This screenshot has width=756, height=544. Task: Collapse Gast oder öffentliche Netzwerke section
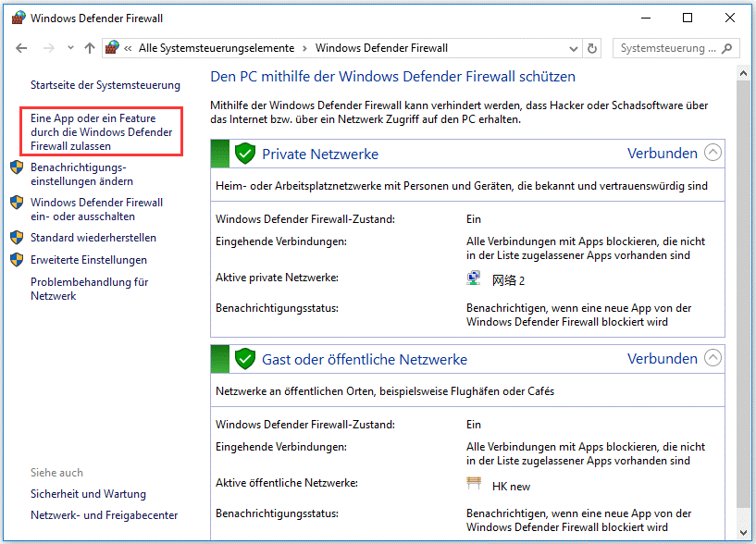[x=713, y=358]
